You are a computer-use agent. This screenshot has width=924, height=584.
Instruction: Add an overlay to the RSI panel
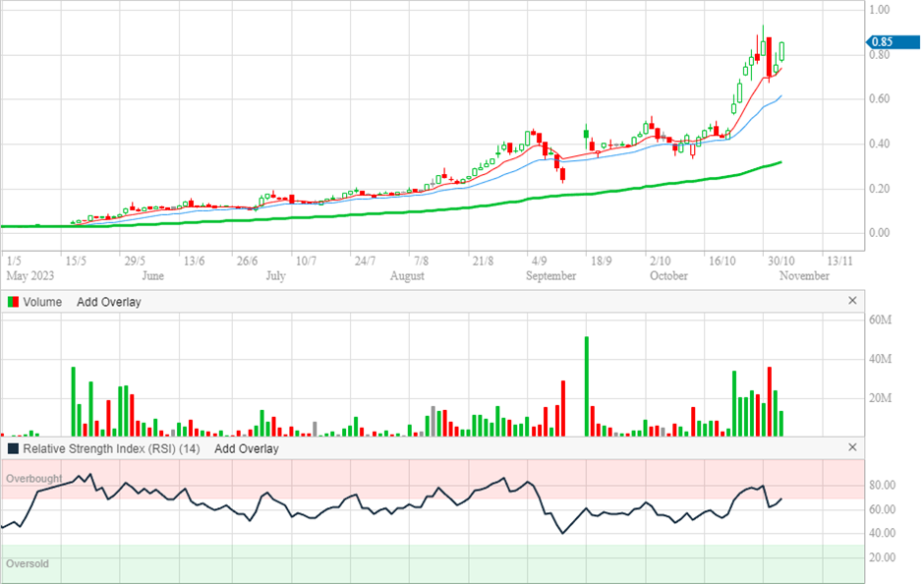[246, 448]
